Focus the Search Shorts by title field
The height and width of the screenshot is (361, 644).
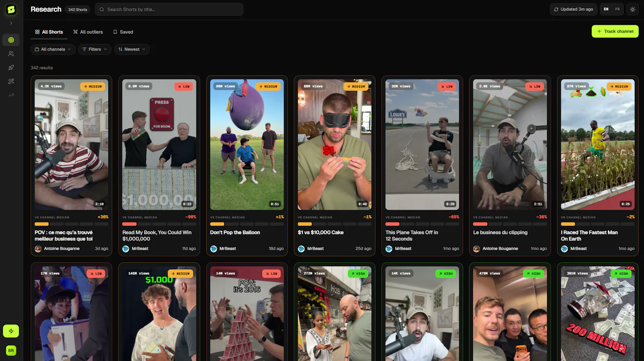pos(169,9)
